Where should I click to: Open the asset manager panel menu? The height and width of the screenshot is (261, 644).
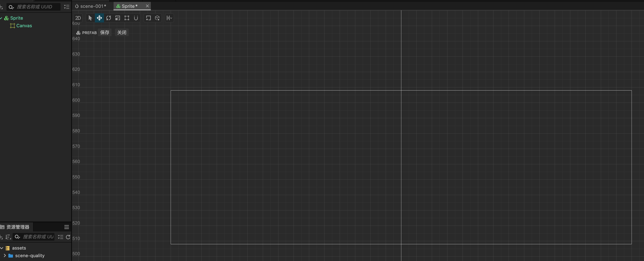[x=66, y=227]
